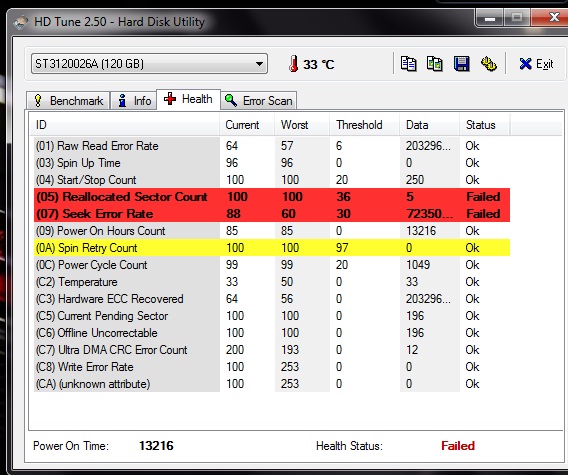The width and height of the screenshot is (568, 475).
Task: Click the Failed status of Reallocated Sector Count
Action: pyautogui.click(x=483, y=196)
